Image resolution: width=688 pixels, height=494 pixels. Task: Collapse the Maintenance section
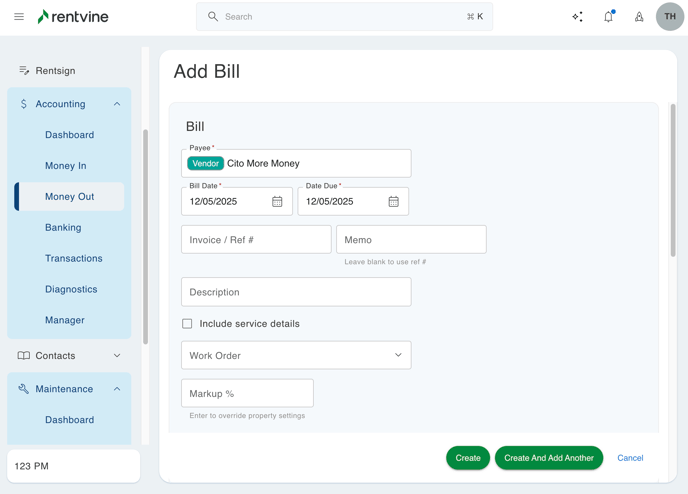(117, 389)
